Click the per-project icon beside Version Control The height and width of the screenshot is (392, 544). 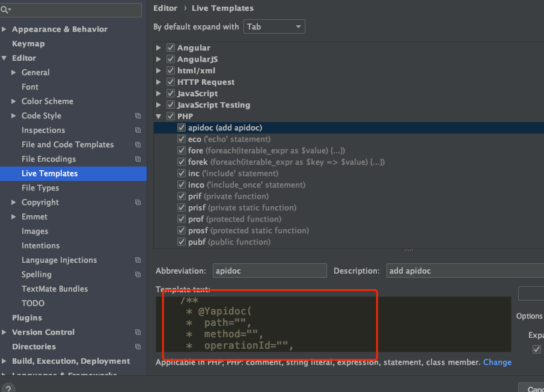click(138, 332)
